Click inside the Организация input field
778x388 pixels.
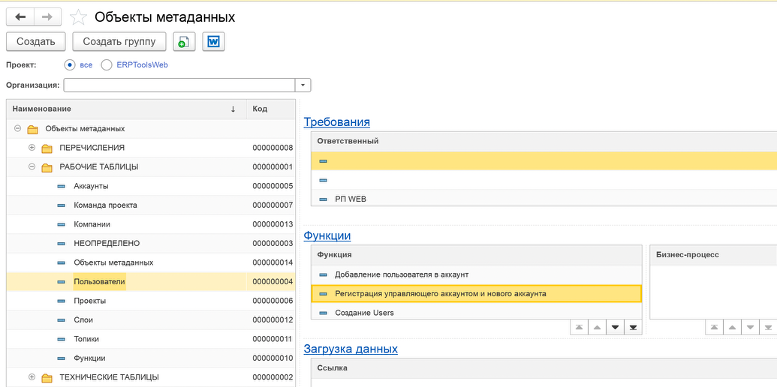click(180, 85)
